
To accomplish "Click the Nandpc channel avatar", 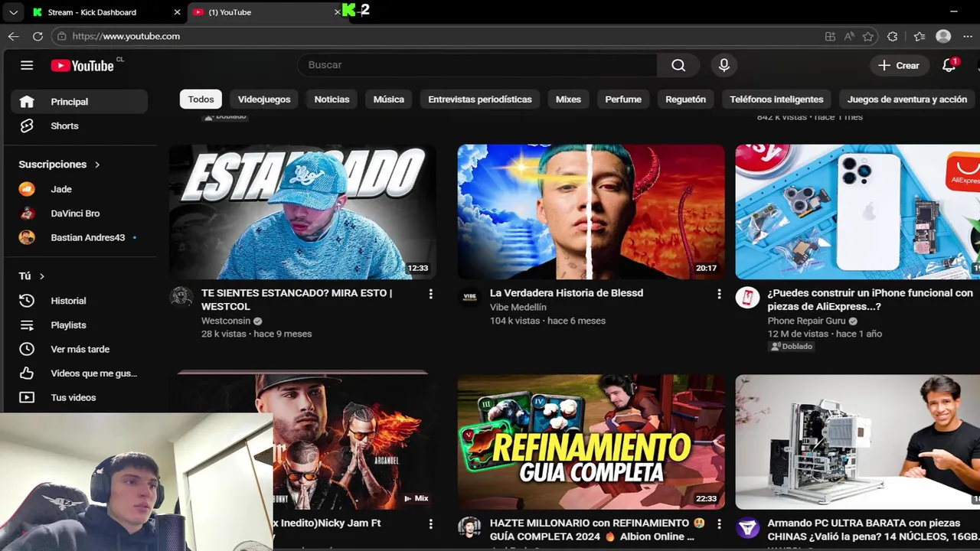I will coord(748,527).
